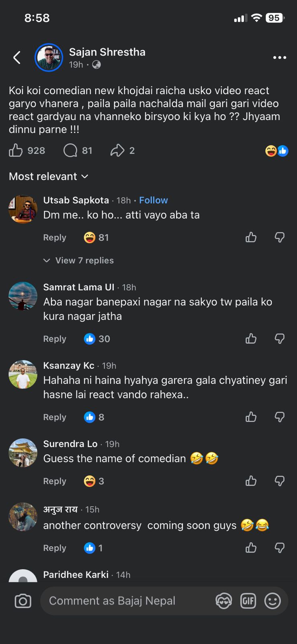The width and height of the screenshot is (297, 644).
Task: Open Sajan Shrestha's profile name
Action: click(x=107, y=52)
